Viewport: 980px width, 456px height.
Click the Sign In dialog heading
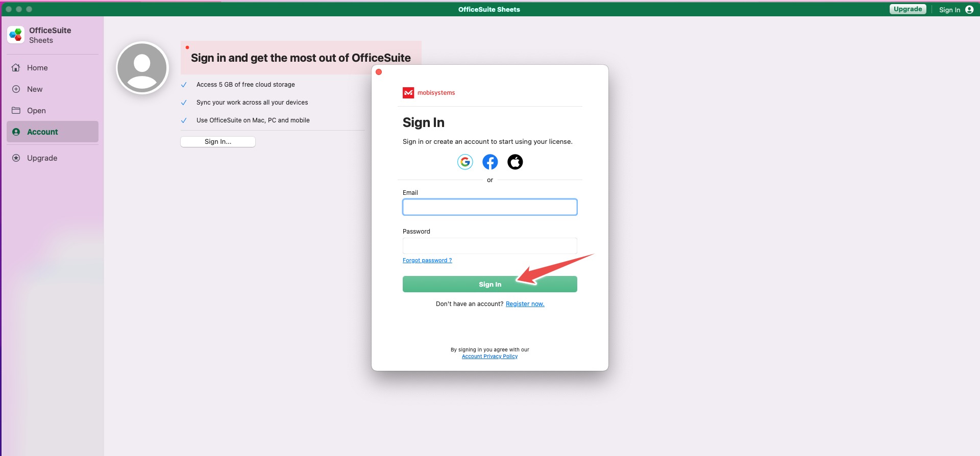(424, 122)
